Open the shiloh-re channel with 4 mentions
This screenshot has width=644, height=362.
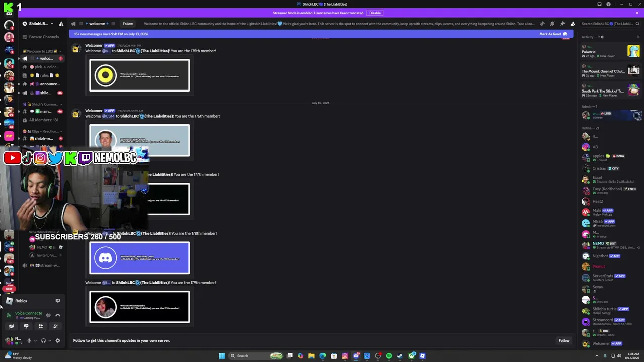click(x=43, y=138)
